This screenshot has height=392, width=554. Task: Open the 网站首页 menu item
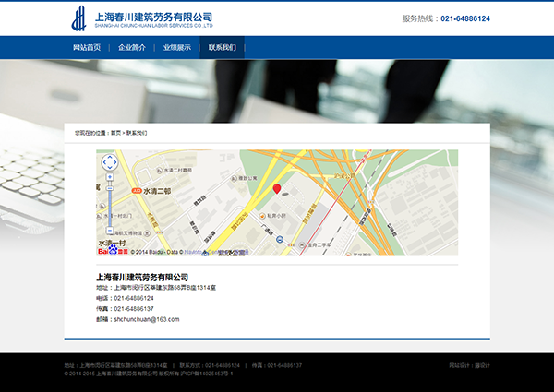click(87, 47)
